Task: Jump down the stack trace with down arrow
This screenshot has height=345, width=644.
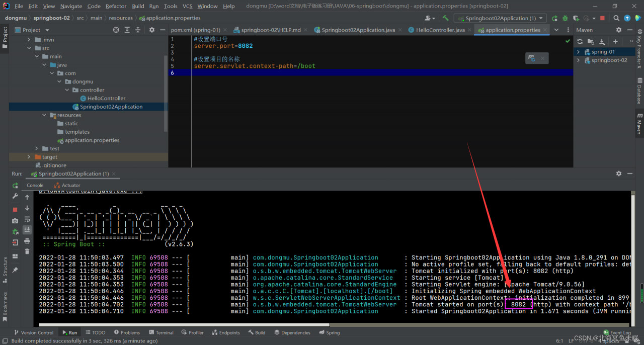Action: click(27, 208)
